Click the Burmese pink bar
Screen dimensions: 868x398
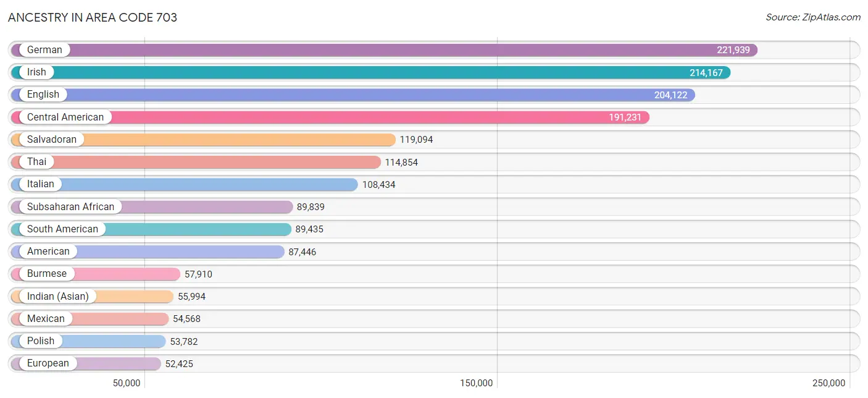click(96, 274)
